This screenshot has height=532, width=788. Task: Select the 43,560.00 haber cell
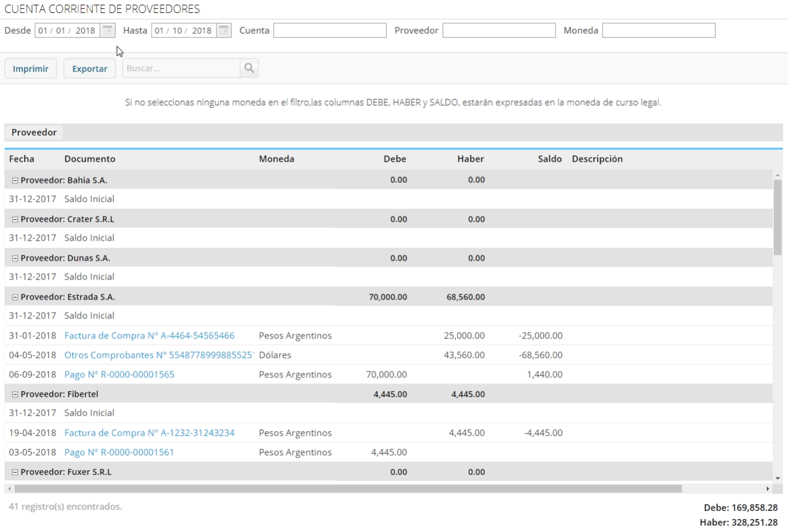464,355
